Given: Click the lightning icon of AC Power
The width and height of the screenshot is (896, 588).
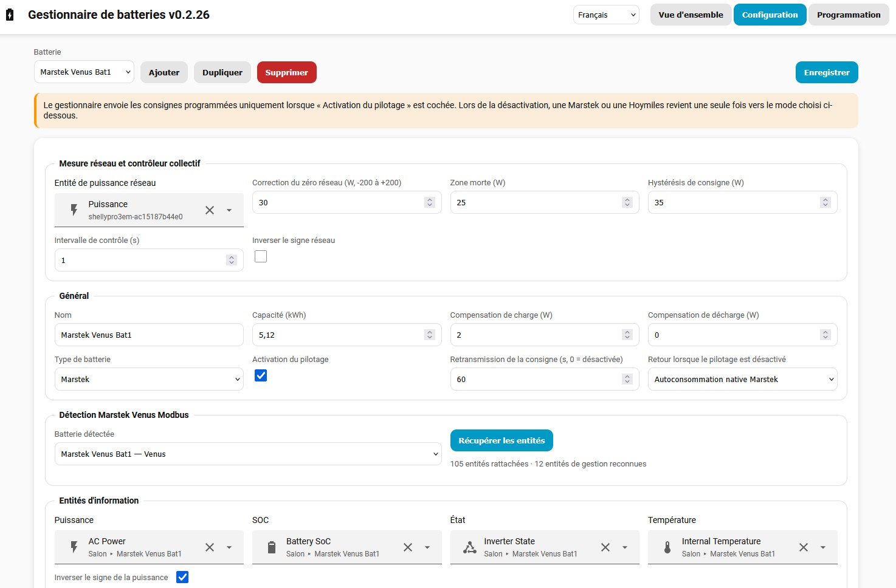Looking at the screenshot, I should 74,547.
